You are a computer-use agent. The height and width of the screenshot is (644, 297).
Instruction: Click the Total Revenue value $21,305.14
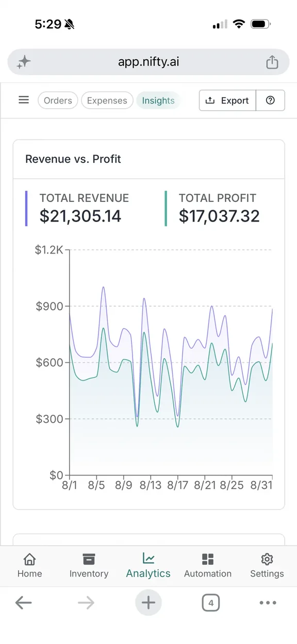pos(80,216)
